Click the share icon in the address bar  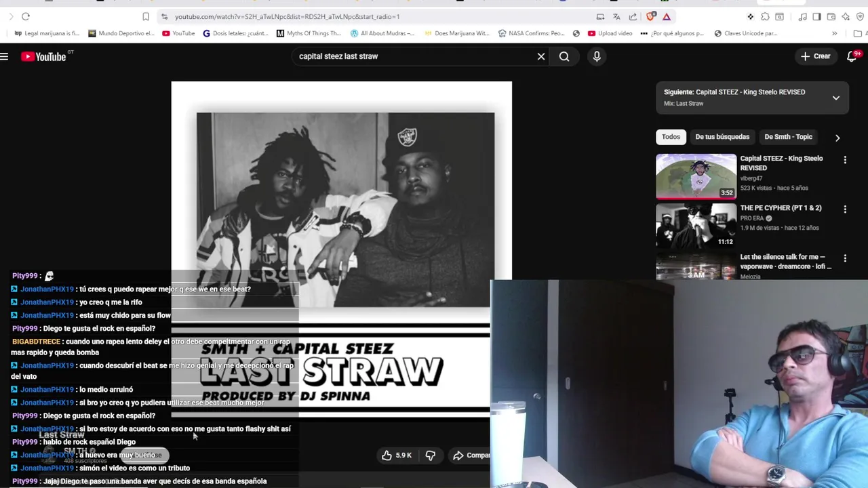coord(633,16)
